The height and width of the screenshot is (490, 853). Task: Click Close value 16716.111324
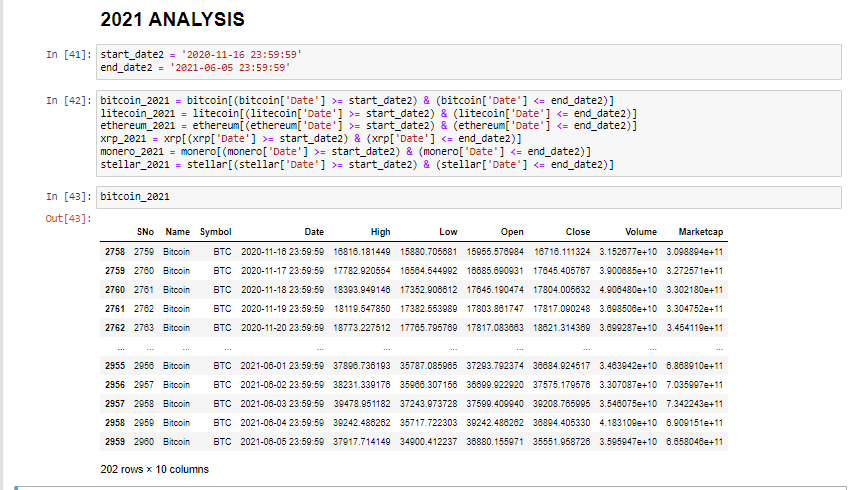[x=562, y=252]
